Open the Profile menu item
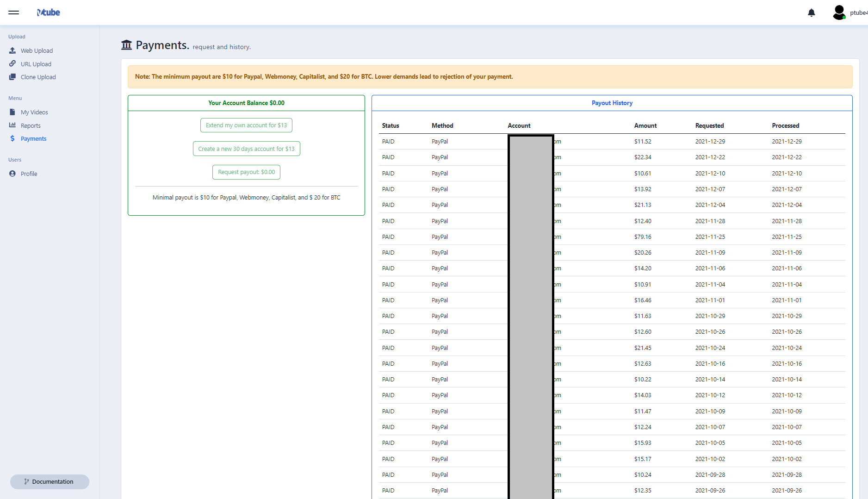Screen dimensions: 868x499 pos(29,174)
